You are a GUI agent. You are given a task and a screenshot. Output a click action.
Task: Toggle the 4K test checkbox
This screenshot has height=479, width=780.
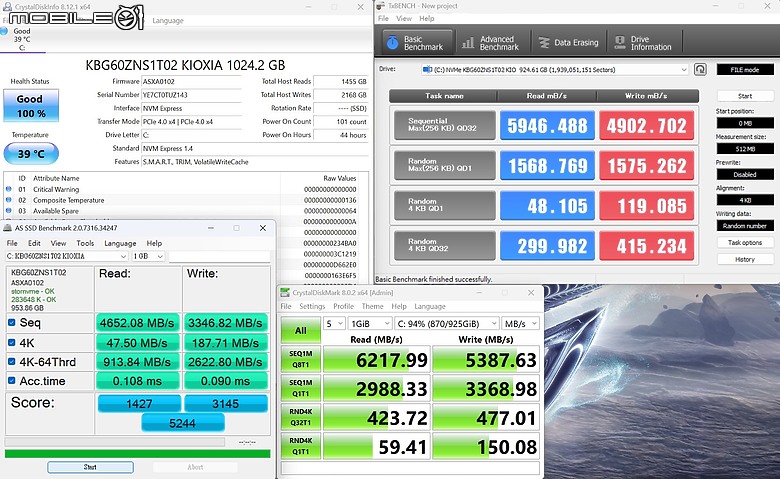11,342
